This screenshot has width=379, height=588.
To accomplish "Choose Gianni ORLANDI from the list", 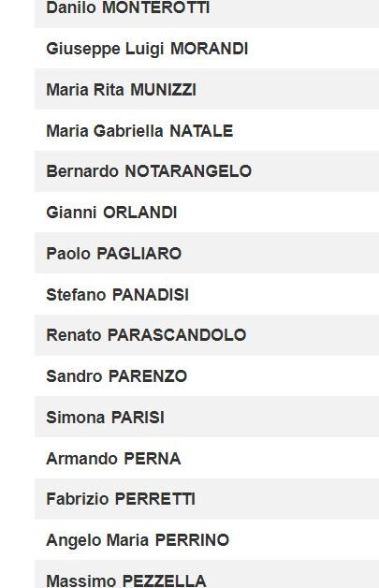I will [207, 213].
